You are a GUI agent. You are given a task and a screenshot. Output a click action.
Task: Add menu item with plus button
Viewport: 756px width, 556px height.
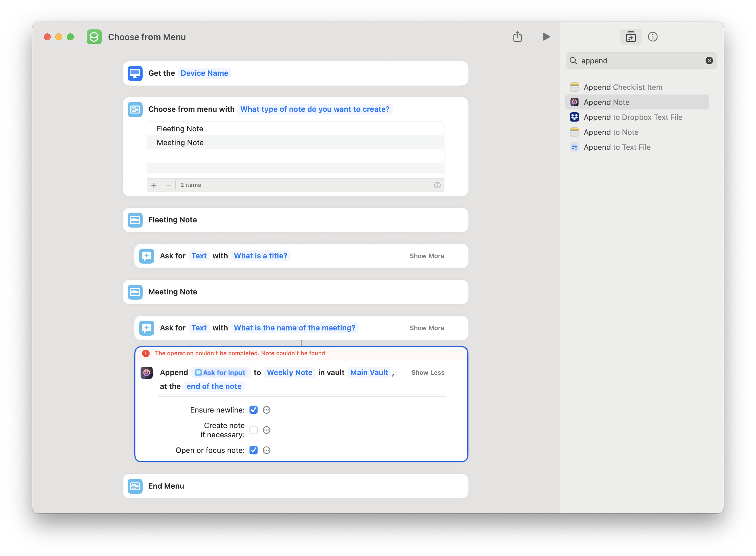click(154, 185)
